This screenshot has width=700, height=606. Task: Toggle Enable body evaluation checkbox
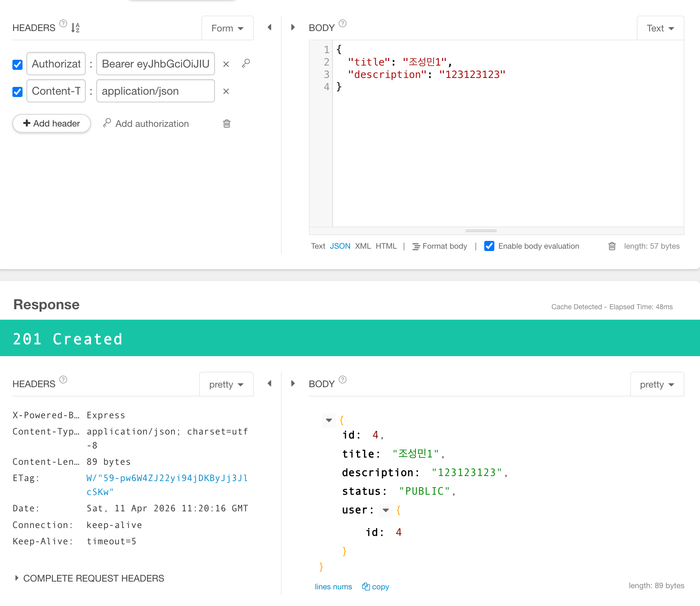[x=489, y=246]
